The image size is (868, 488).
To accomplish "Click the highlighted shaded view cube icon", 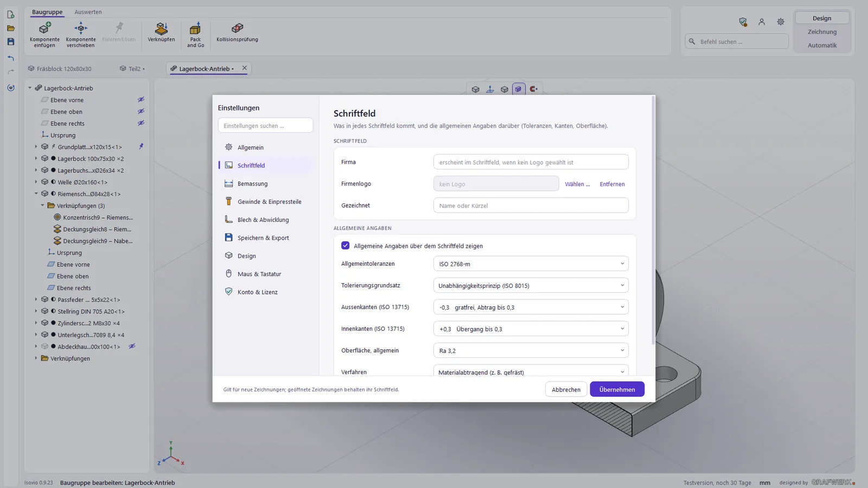I will [x=519, y=89].
